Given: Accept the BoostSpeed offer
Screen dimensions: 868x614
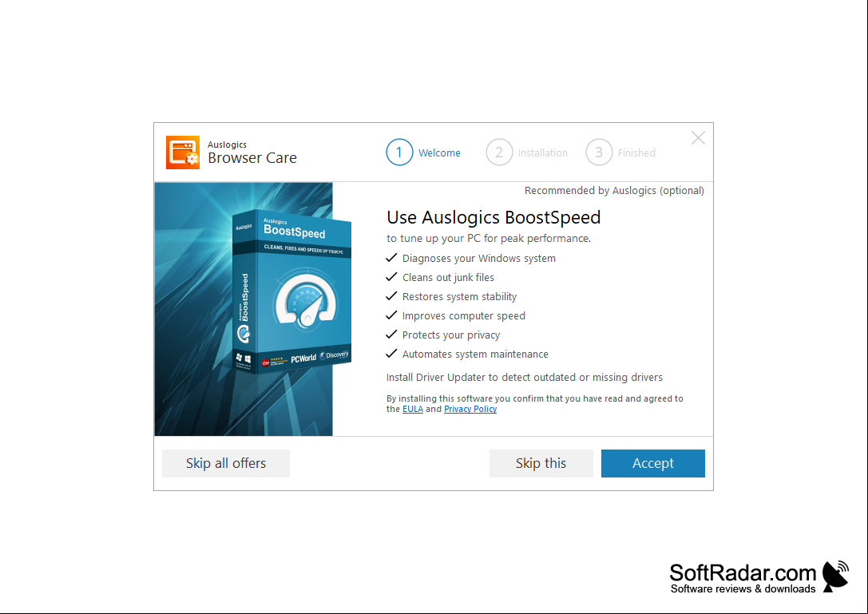Looking at the screenshot, I should 652,463.
